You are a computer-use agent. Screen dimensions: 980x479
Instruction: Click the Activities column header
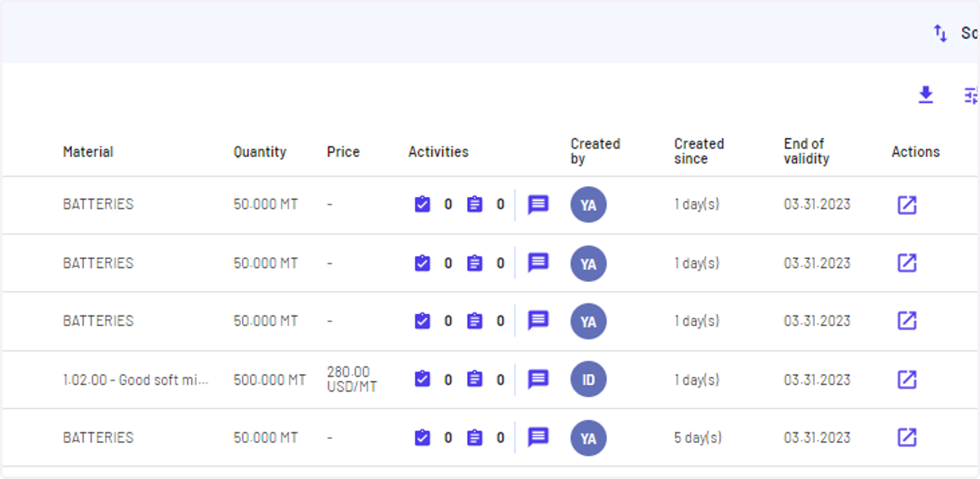439,152
